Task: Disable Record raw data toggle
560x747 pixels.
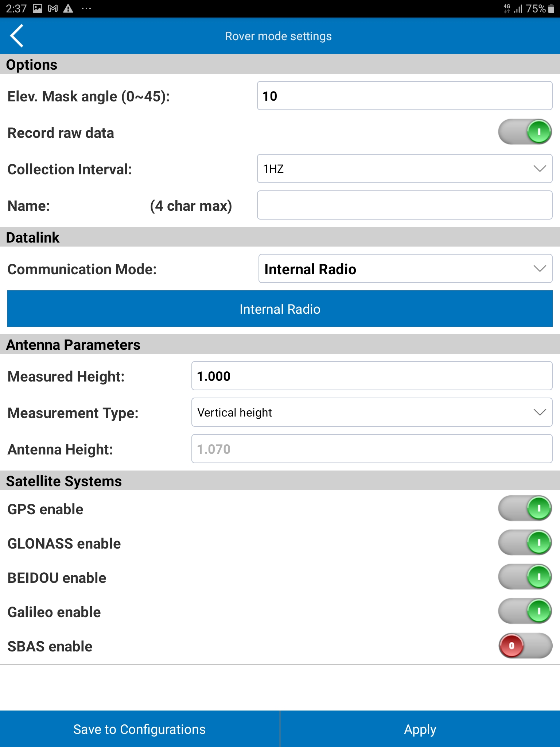Action: [525, 132]
